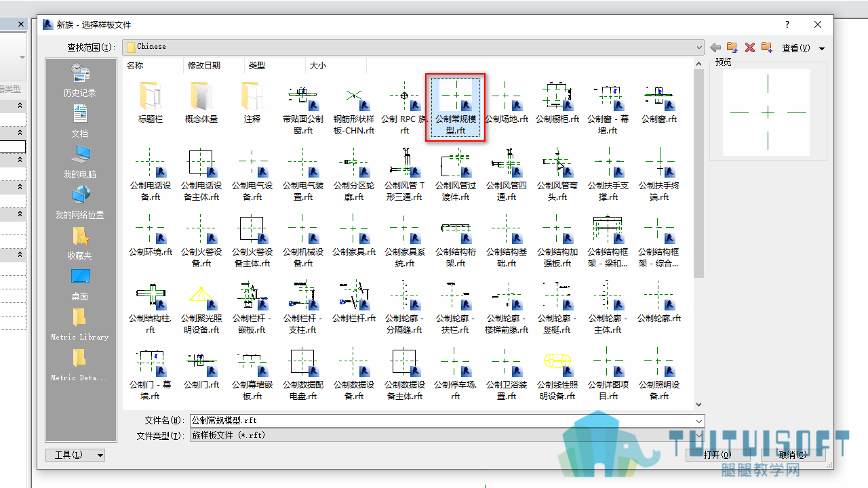Click the ? help button
This screenshot has width=868, height=488.
787,24
